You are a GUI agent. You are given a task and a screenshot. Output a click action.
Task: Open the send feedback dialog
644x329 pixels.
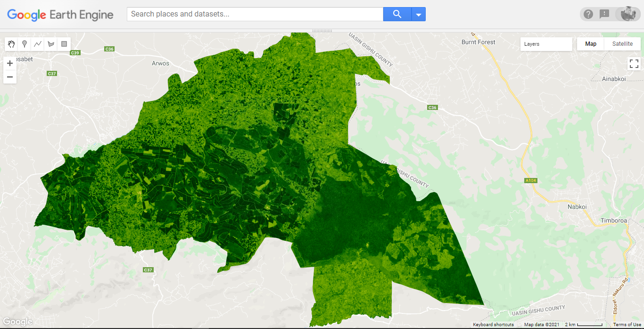coord(605,14)
